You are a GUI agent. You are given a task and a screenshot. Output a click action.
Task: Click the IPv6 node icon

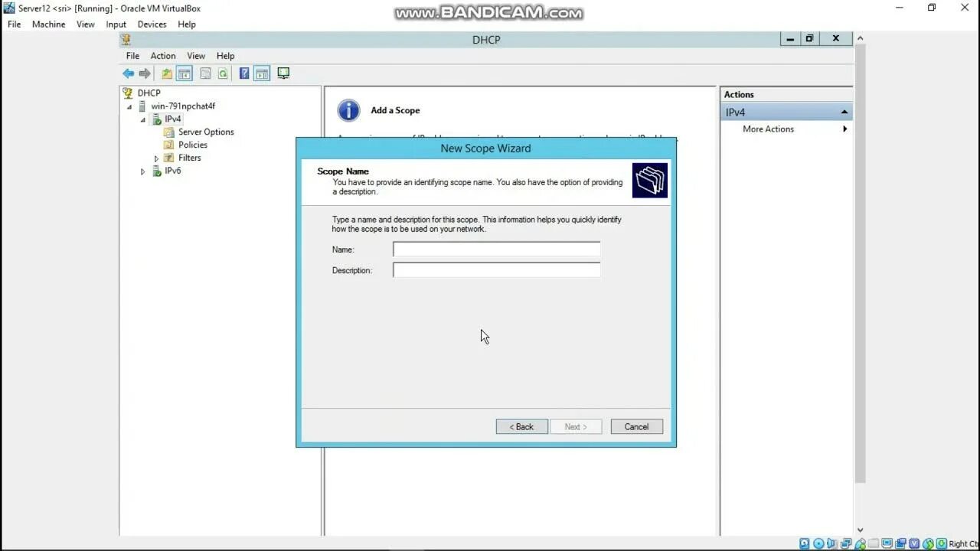click(156, 171)
